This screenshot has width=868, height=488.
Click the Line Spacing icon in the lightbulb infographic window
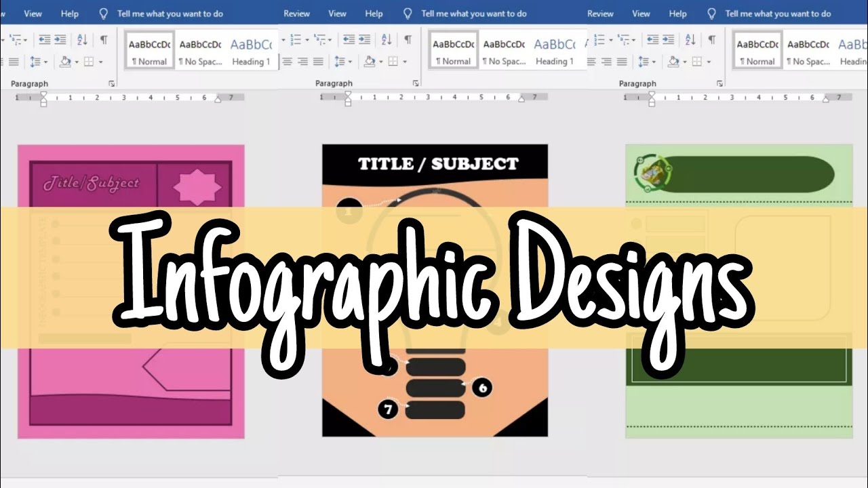(x=338, y=62)
